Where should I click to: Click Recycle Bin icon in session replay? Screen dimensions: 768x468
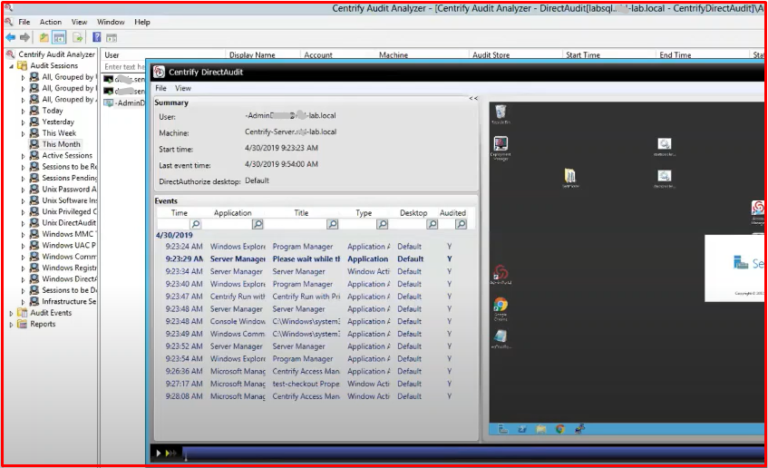(x=501, y=114)
